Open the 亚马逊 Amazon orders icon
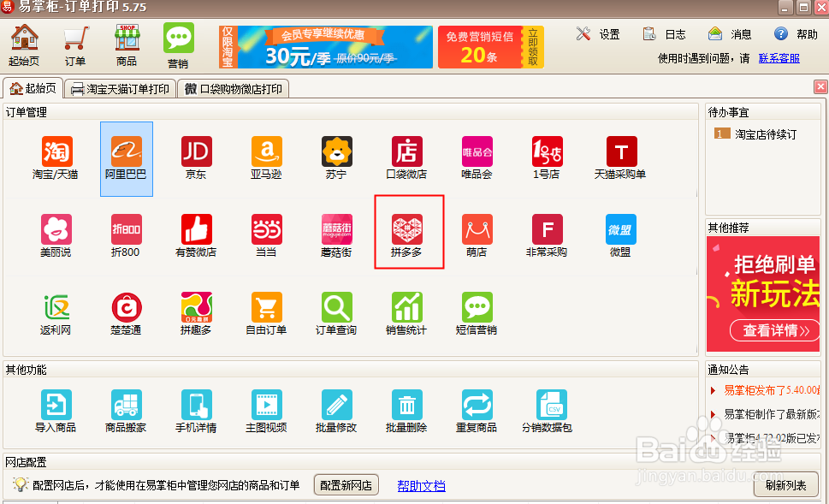The height and width of the screenshot is (504, 829). coord(266,158)
